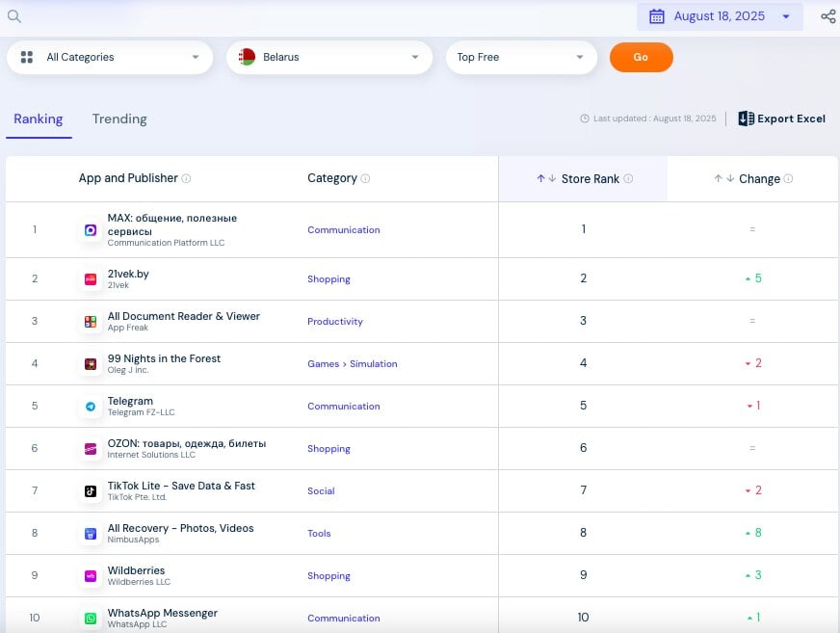Click the Productivity category link
The height and width of the screenshot is (633, 840).
click(x=335, y=321)
